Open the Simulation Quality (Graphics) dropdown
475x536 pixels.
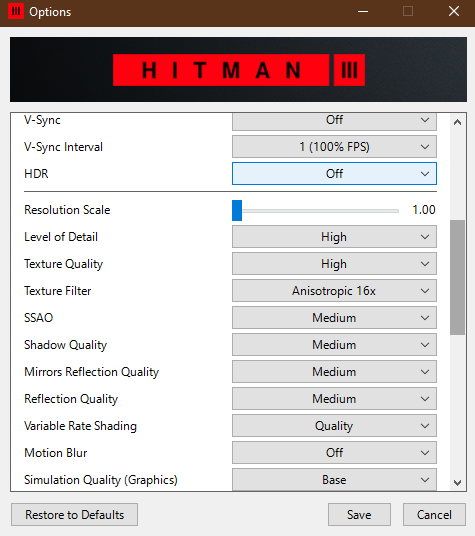coord(334,480)
